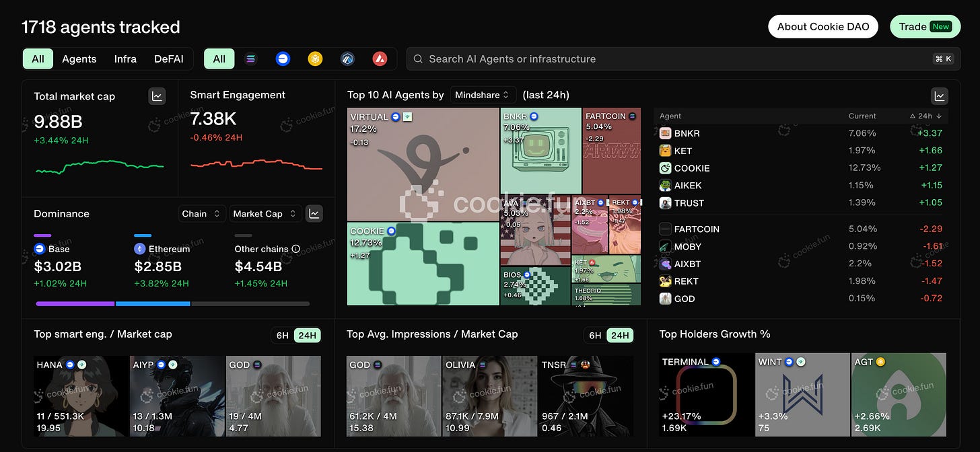Click the FARTCOIN avatar in table
This screenshot has width=980, height=452.
tap(665, 229)
